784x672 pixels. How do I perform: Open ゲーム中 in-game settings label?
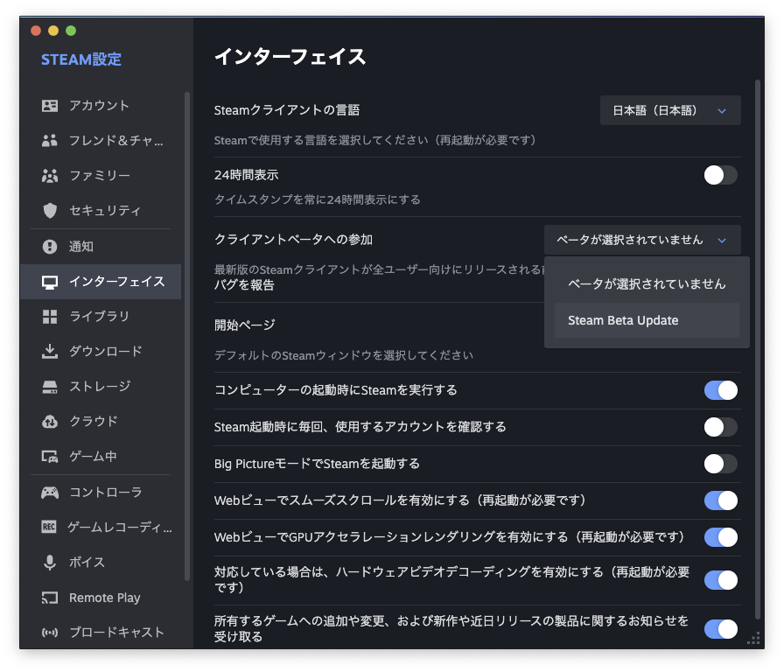click(x=93, y=457)
